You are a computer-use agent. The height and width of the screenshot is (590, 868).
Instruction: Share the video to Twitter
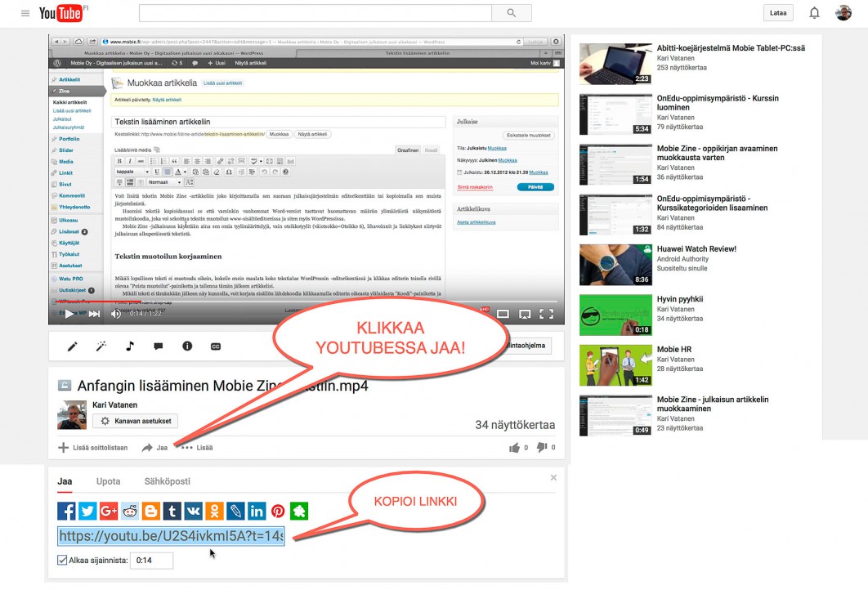click(x=87, y=511)
